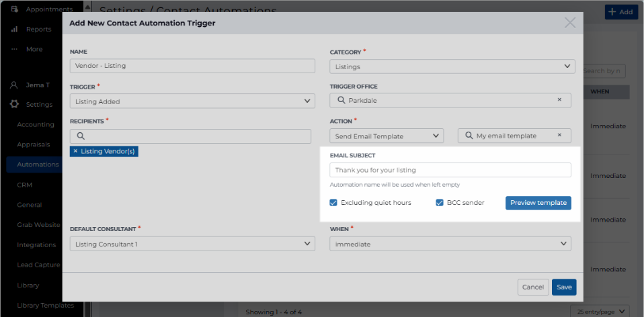Screen dimensions: 644x317
Task: Click the Add button in page header
Action: [620, 12]
